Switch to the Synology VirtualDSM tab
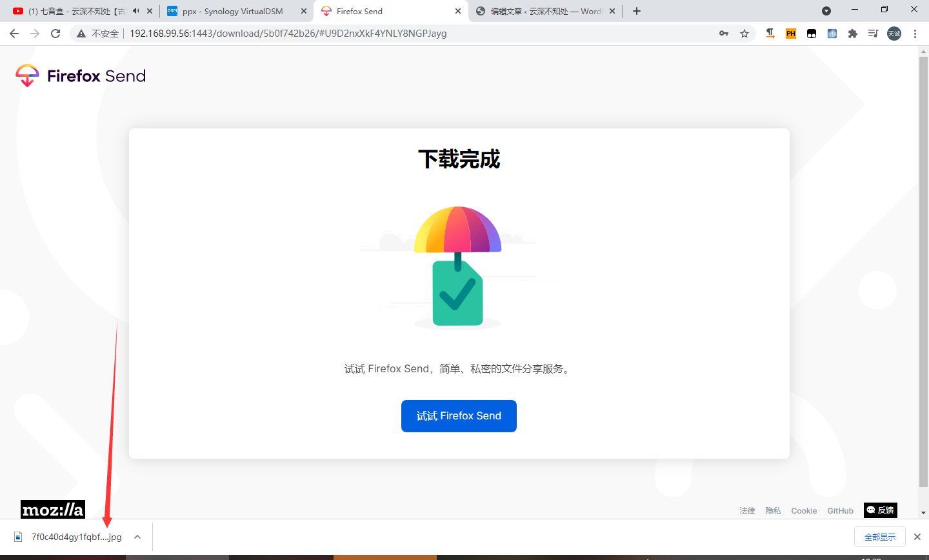929x560 pixels. point(232,11)
